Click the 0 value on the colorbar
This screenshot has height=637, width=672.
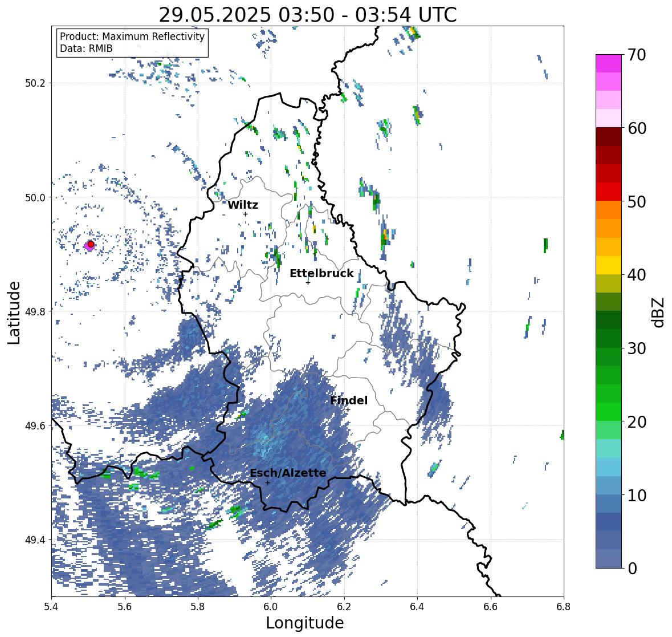[x=633, y=569]
